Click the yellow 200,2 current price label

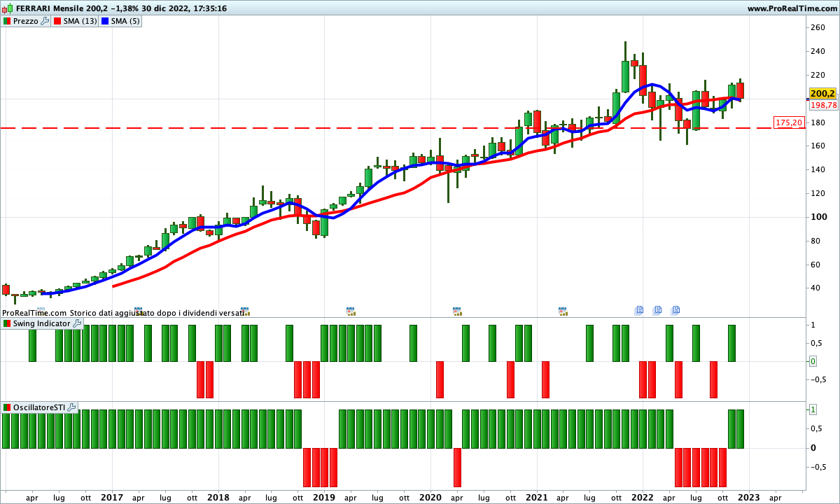pos(822,93)
